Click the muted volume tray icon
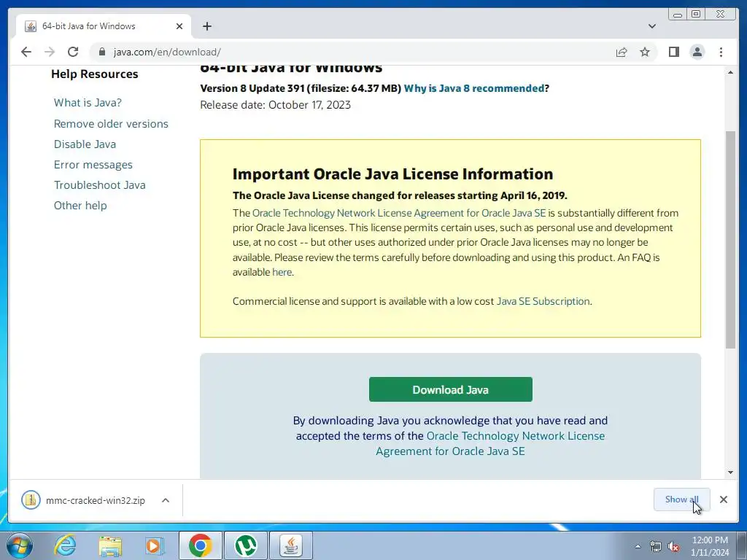 (673, 547)
